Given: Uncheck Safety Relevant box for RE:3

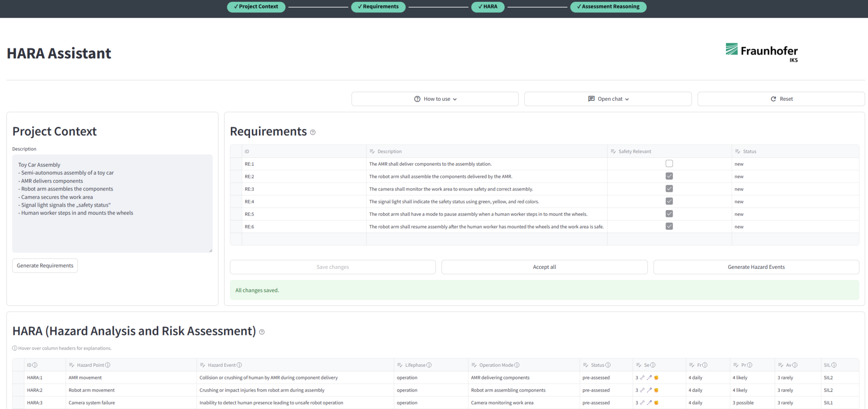Looking at the screenshot, I should tap(669, 188).
